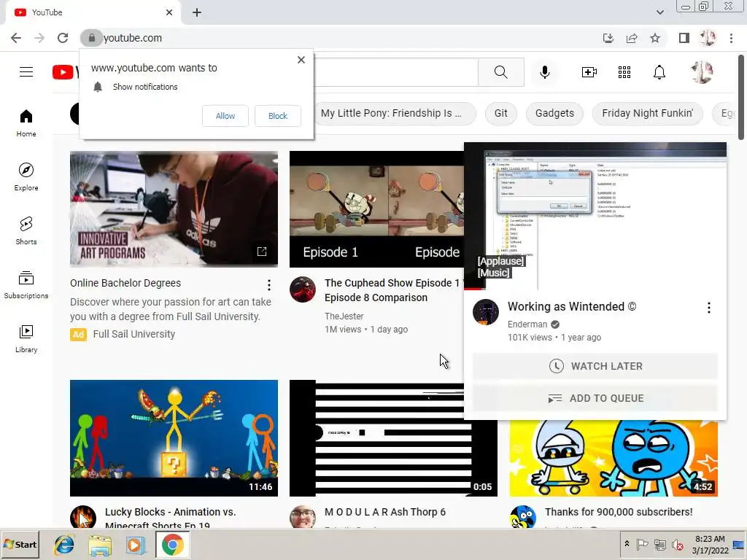
Task: Click the page vertical scrollbar
Action: click(x=741, y=97)
